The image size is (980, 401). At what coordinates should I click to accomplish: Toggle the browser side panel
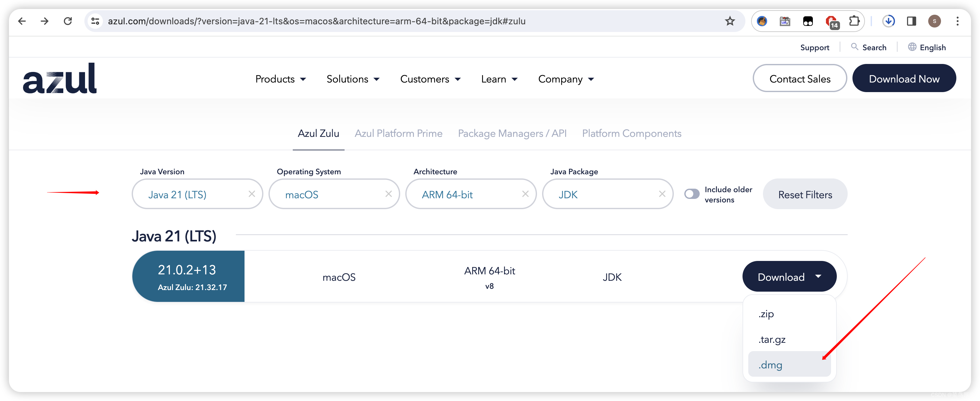point(912,21)
